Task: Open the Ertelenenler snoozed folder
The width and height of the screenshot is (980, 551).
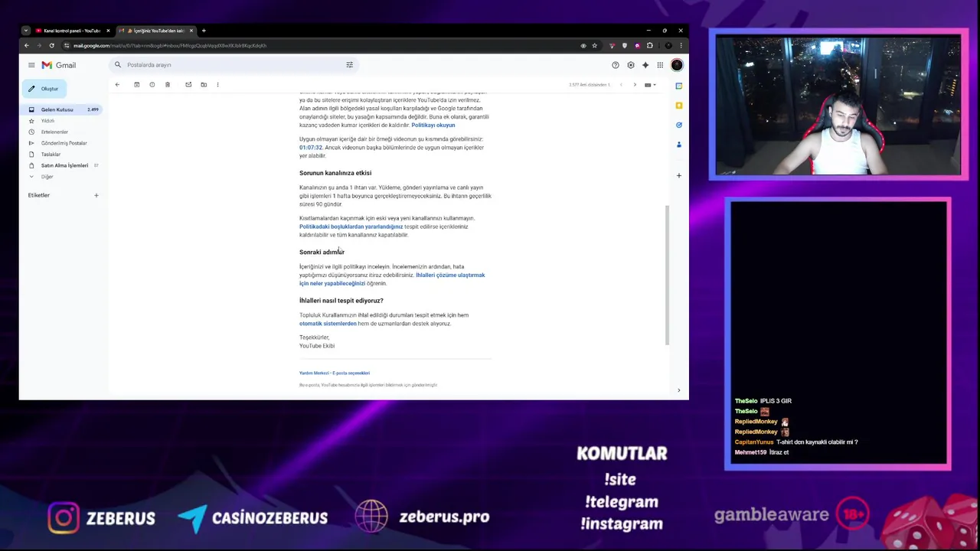Action: tap(54, 132)
